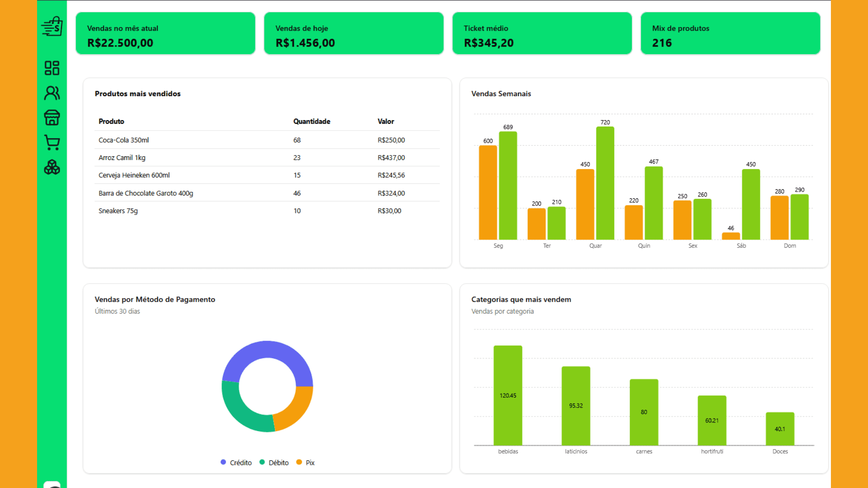Select the Sneakers 75g table row
868x488 pixels.
267,211
